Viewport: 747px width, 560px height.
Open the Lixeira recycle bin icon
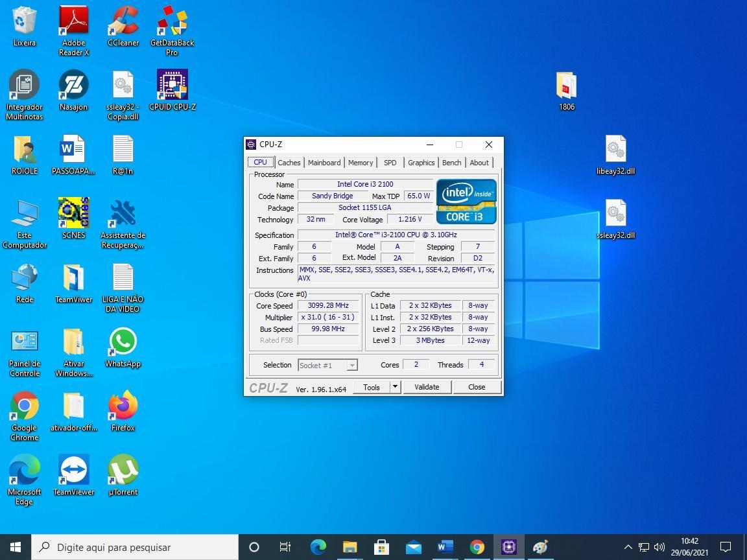pos(24,26)
